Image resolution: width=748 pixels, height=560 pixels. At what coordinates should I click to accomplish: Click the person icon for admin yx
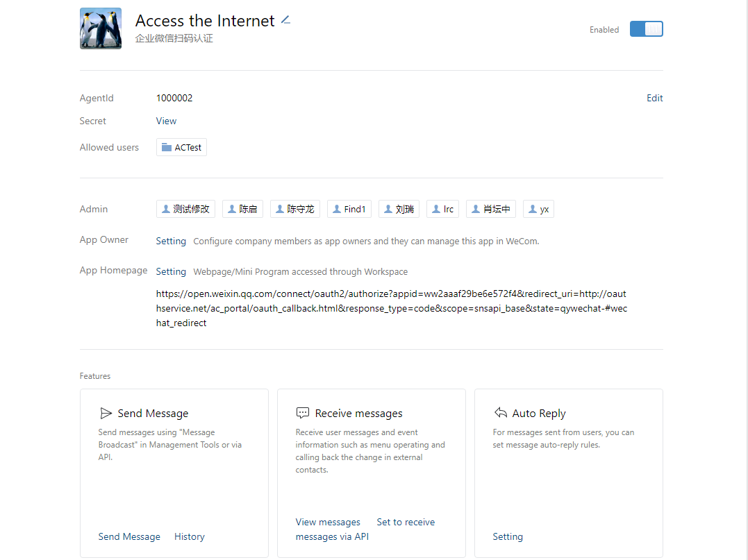532,209
